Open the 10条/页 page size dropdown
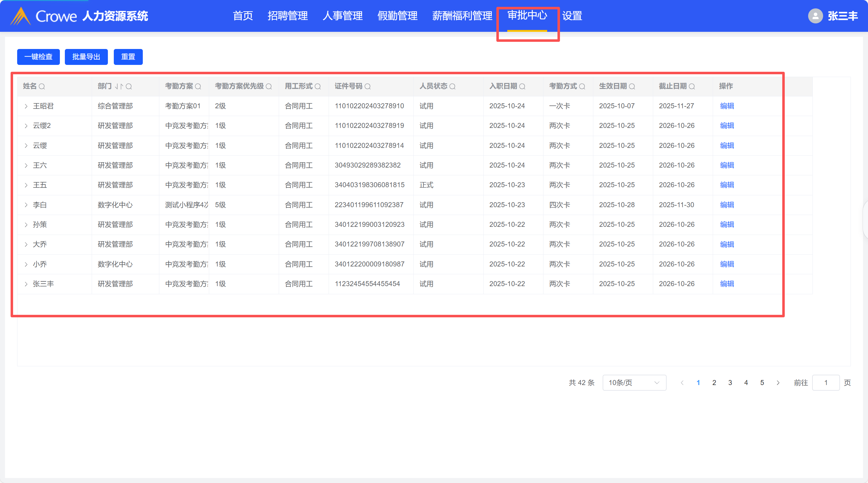Screen dimensions: 868x483 click(x=634, y=383)
